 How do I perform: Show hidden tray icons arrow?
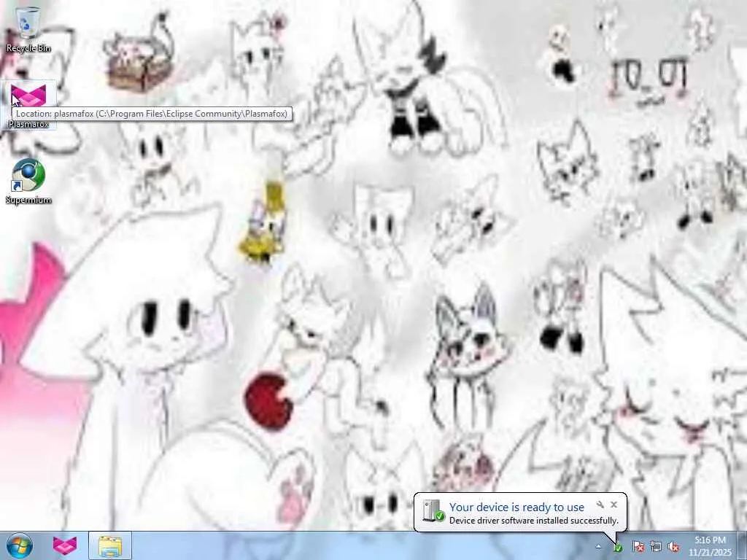pos(598,547)
